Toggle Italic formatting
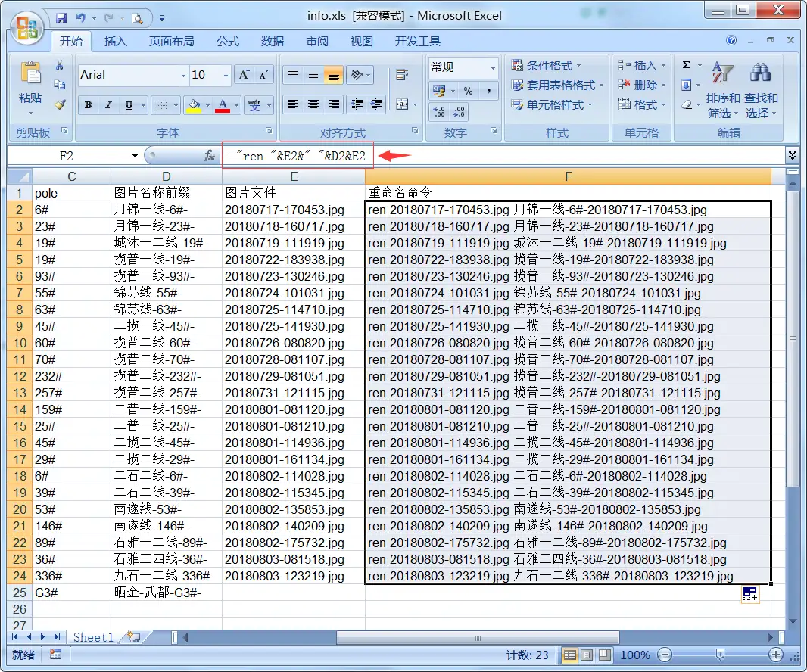The width and height of the screenshot is (807, 672). 108,105
